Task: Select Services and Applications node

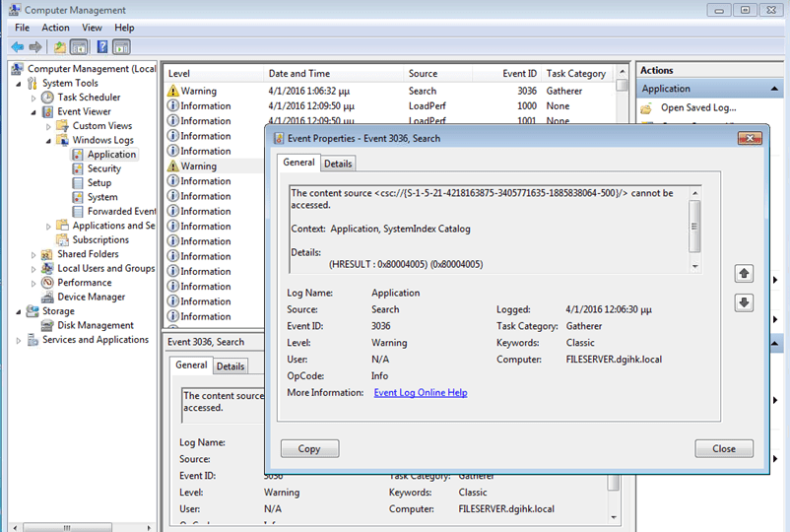Action: (x=96, y=340)
